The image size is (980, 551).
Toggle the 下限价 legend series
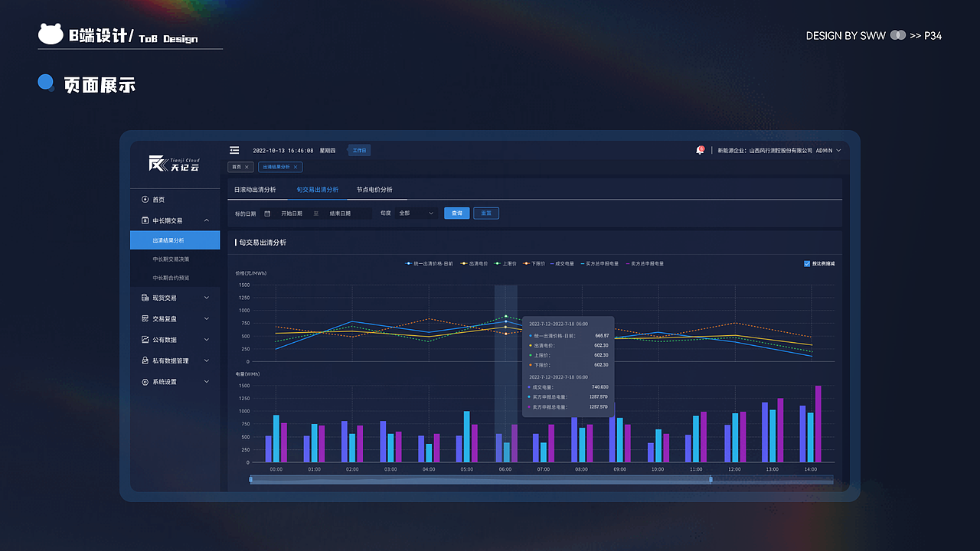534,263
